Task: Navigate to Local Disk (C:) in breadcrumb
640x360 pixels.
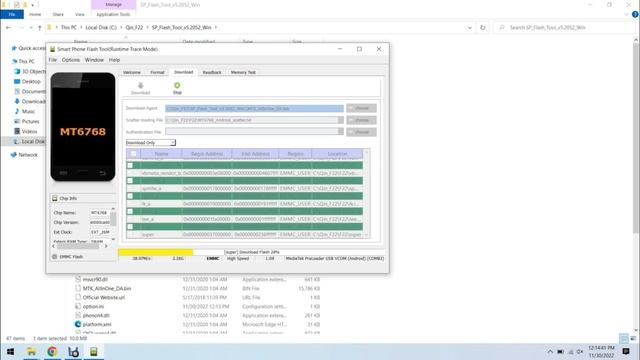Action: tap(101, 27)
